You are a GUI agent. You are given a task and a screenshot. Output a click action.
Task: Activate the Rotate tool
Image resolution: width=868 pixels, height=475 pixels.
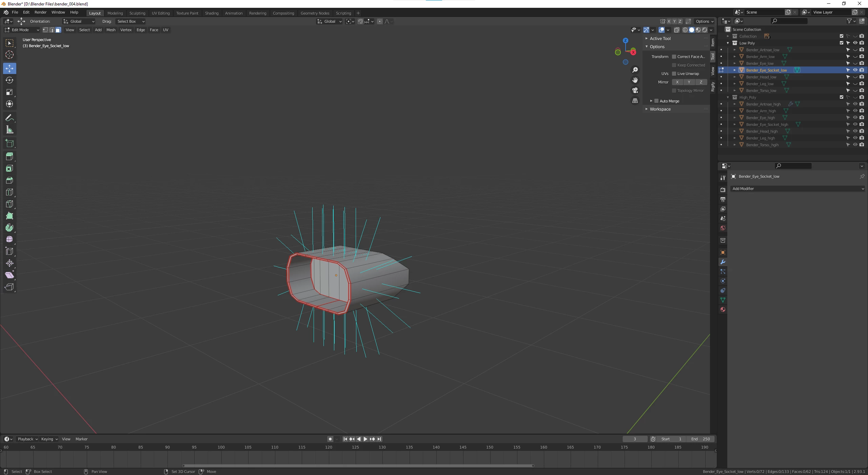coord(9,80)
